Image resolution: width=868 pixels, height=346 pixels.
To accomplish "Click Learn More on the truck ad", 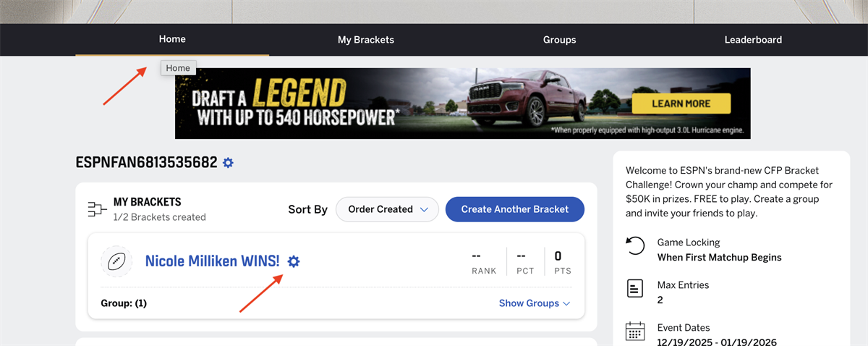I will (681, 104).
